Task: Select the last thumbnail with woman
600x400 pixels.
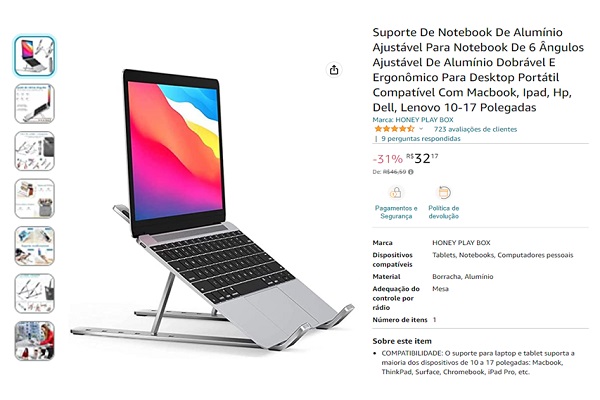Action: point(34,341)
